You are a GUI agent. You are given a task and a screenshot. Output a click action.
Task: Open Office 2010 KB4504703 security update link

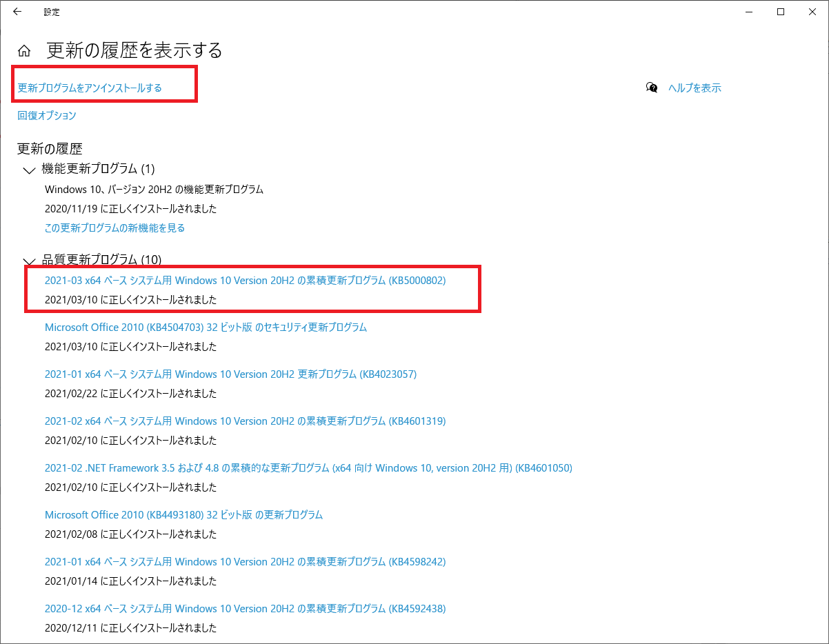(206, 327)
